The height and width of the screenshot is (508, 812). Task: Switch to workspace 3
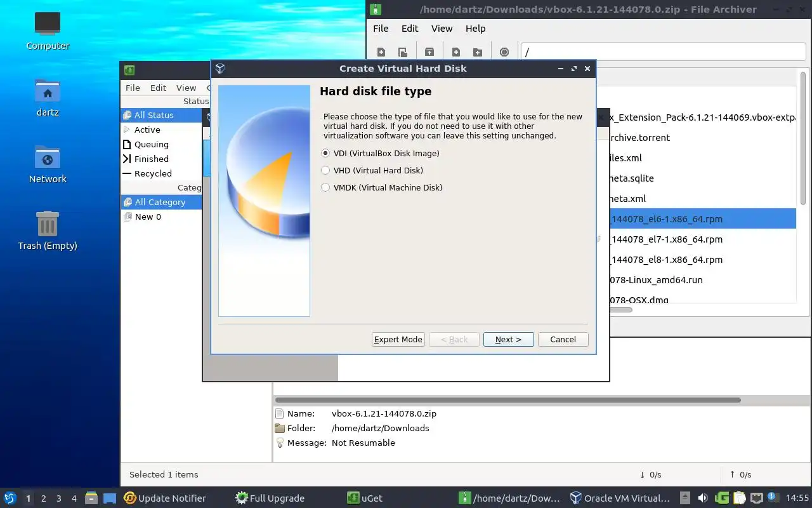pyautogui.click(x=58, y=498)
